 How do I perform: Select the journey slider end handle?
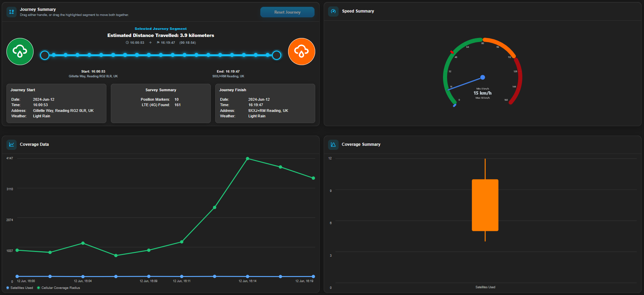coord(277,55)
